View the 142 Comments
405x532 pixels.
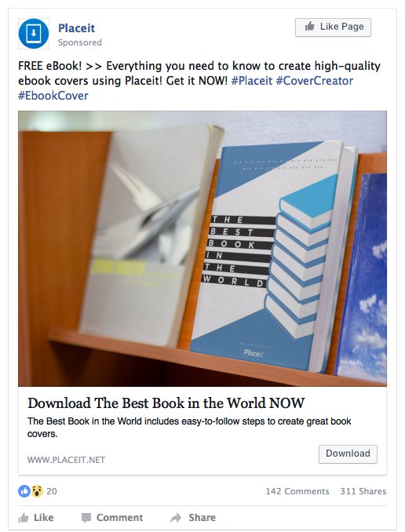297,491
